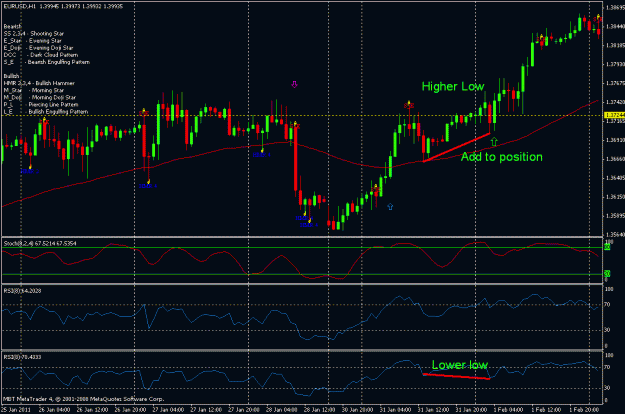
Task: Click the Morning Star legend line
Action: pyautogui.click(x=33, y=90)
